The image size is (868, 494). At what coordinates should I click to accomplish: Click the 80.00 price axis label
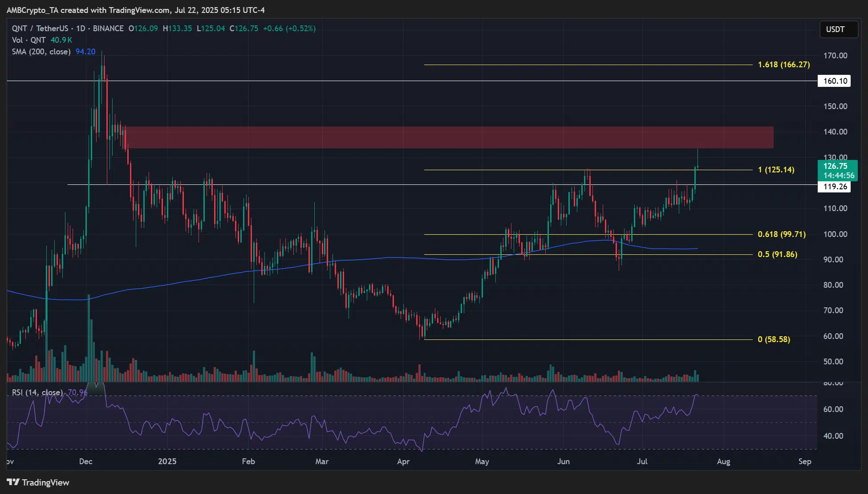point(833,285)
